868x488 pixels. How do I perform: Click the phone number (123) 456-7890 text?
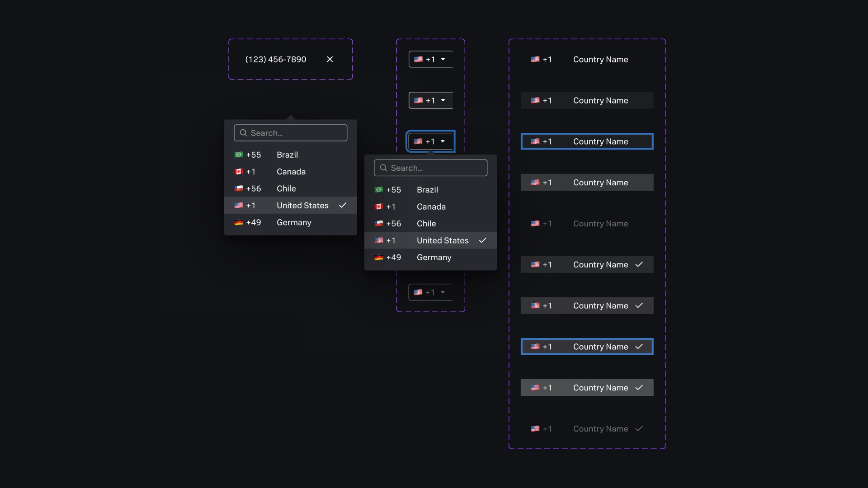276,59
